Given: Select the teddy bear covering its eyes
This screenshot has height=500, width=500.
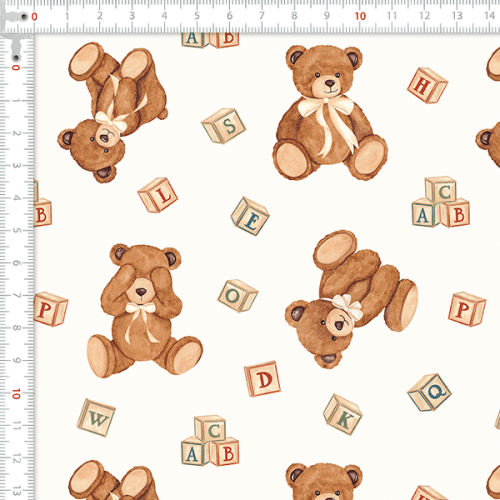Looking at the screenshot, I should click(x=145, y=310).
